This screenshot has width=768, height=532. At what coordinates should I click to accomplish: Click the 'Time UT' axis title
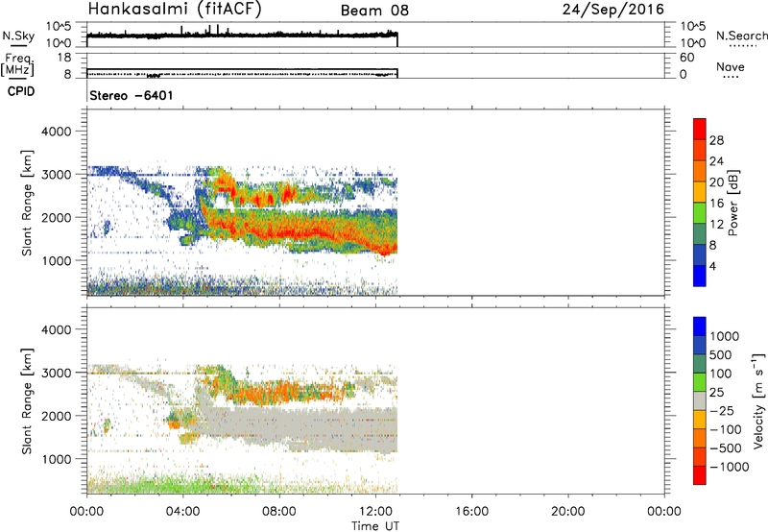click(375, 526)
